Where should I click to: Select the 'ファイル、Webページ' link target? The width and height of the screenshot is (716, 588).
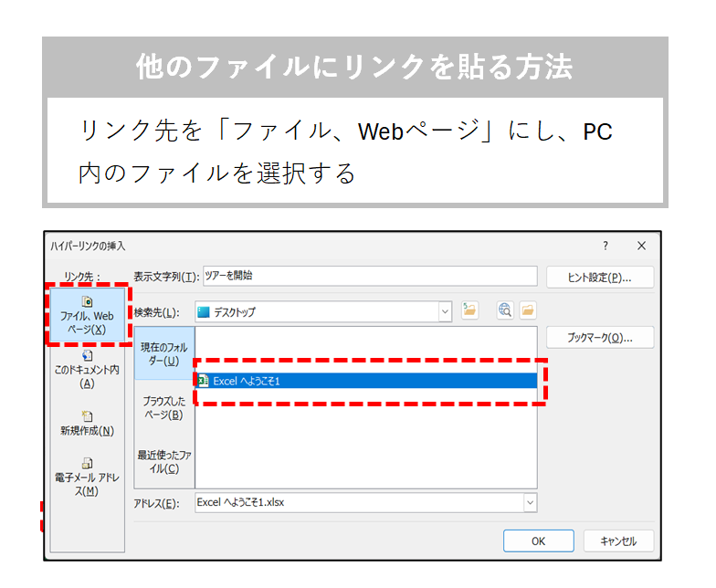coord(87,316)
